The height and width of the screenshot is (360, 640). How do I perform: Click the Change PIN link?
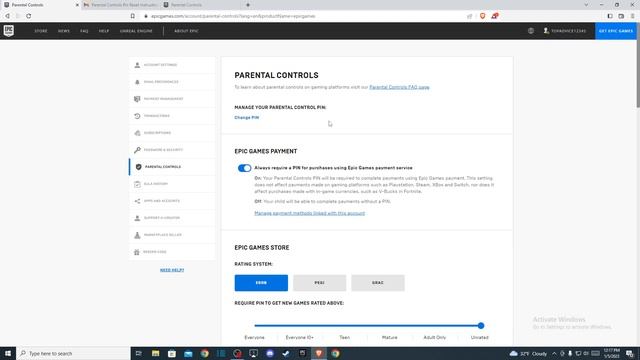pos(247,118)
